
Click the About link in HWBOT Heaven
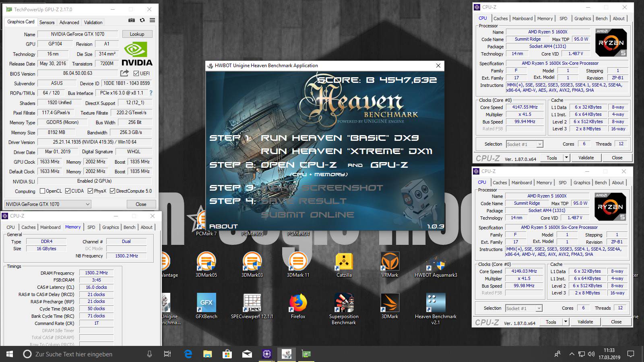point(223,226)
